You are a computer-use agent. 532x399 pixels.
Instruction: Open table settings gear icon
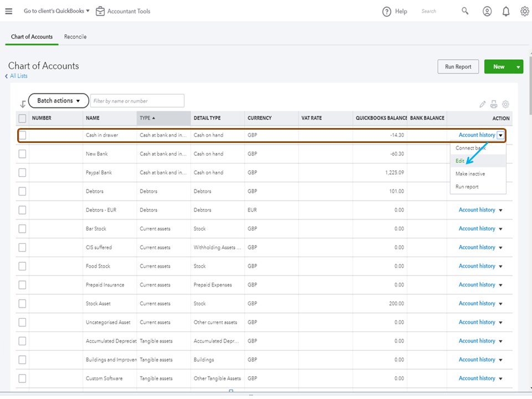click(x=505, y=104)
